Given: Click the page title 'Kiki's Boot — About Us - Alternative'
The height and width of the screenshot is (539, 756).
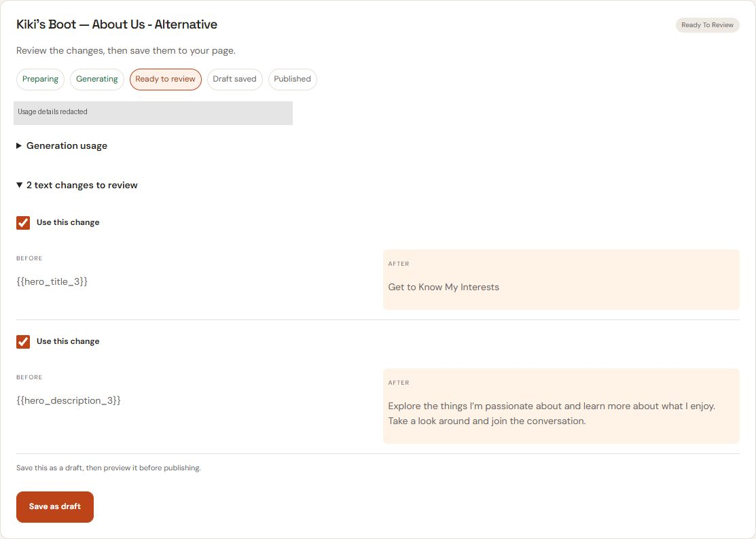Looking at the screenshot, I should pos(117,24).
